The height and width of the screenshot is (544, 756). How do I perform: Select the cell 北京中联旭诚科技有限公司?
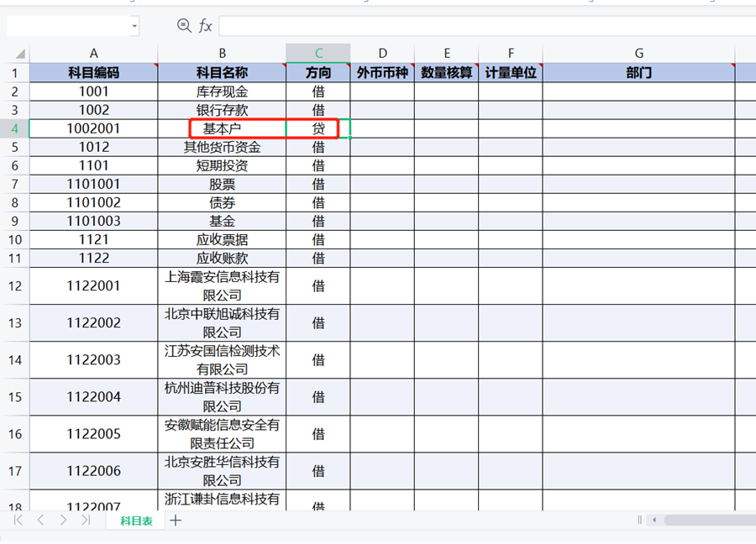point(222,323)
